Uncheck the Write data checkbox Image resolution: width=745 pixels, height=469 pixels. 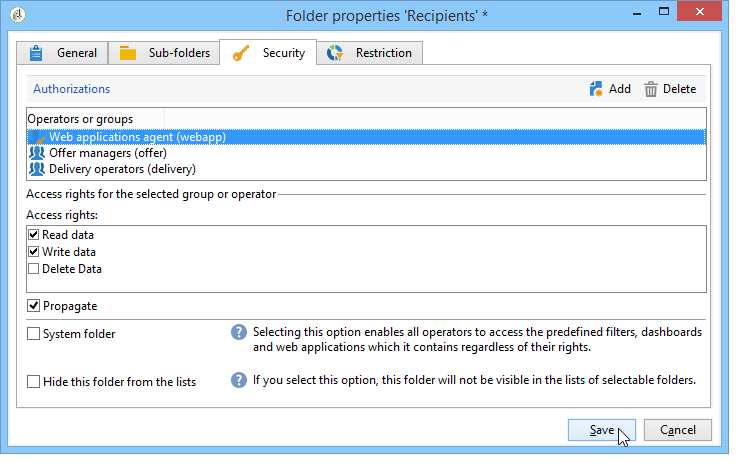pyautogui.click(x=34, y=252)
